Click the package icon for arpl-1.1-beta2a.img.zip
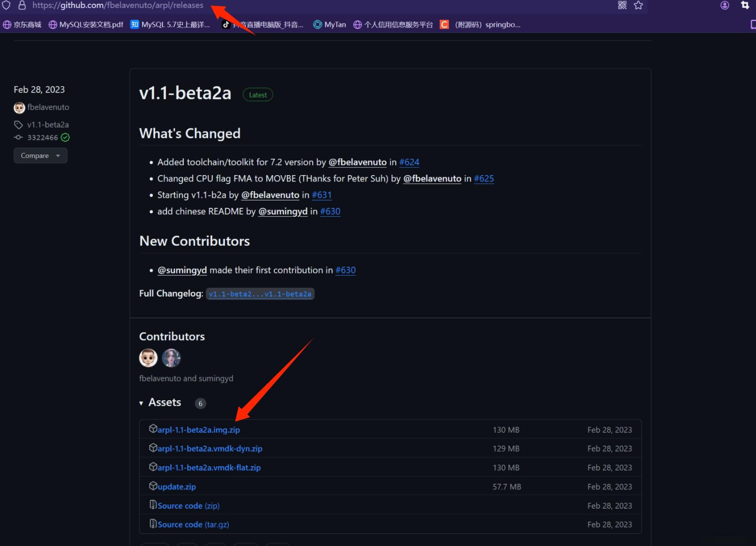756x546 pixels. point(153,429)
